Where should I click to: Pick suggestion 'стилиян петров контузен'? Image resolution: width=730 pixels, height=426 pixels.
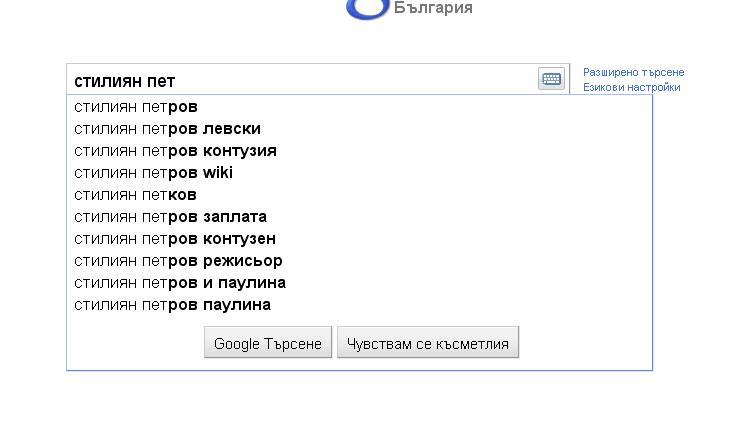(359, 239)
